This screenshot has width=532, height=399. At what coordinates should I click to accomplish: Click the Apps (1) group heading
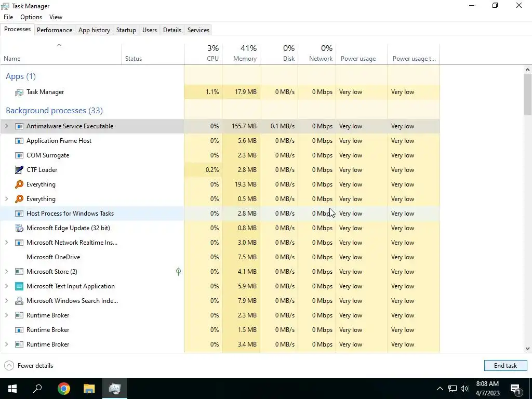21,76
